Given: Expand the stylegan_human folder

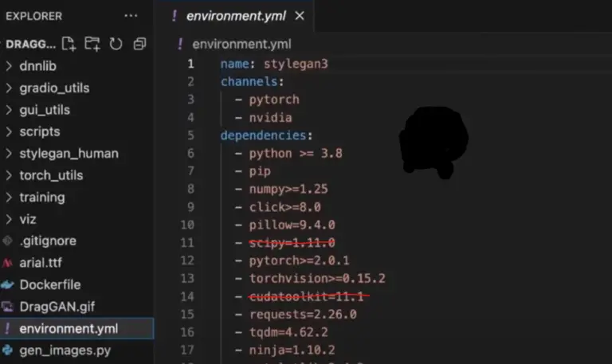Looking at the screenshot, I should (x=68, y=153).
